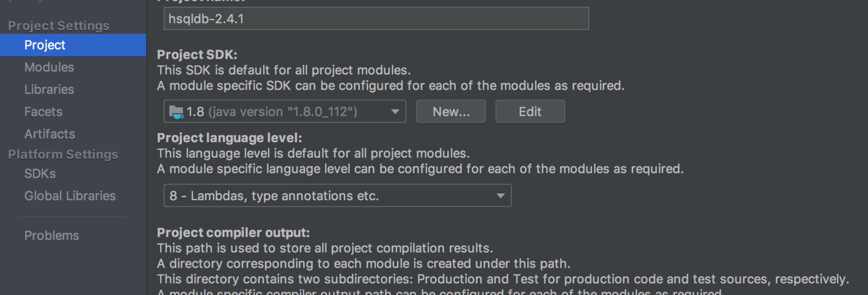Open Global Libraries in the sidebar
Viewport: 868px width, 295px height.
coord(70,196)
